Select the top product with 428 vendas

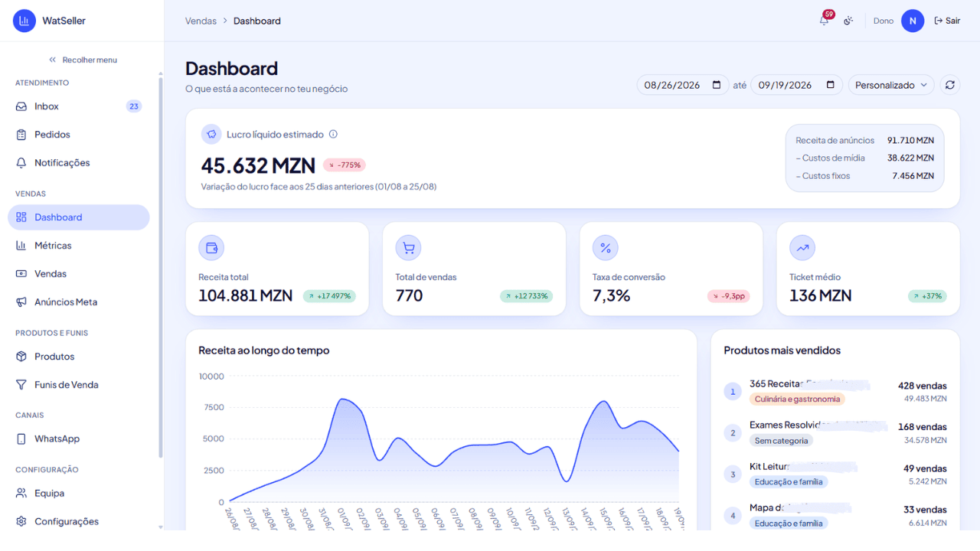[835, 392]
